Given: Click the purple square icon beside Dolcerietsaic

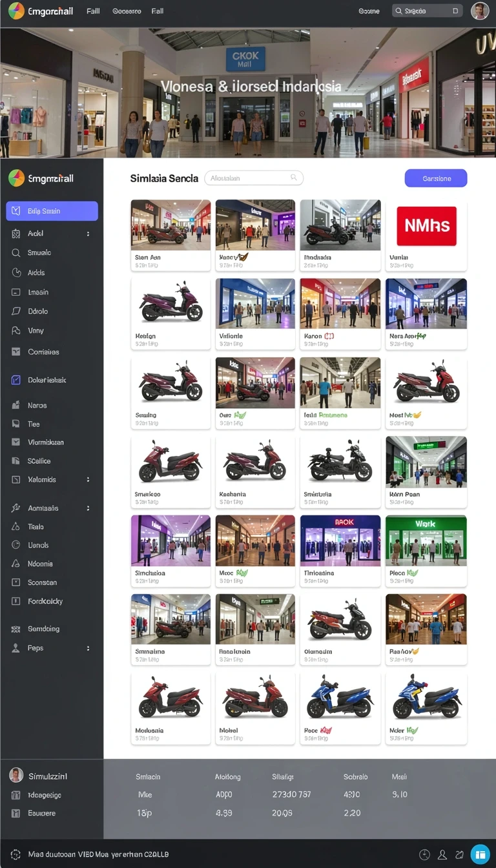Looking at the screenshot, I should [x=16, y=380].
